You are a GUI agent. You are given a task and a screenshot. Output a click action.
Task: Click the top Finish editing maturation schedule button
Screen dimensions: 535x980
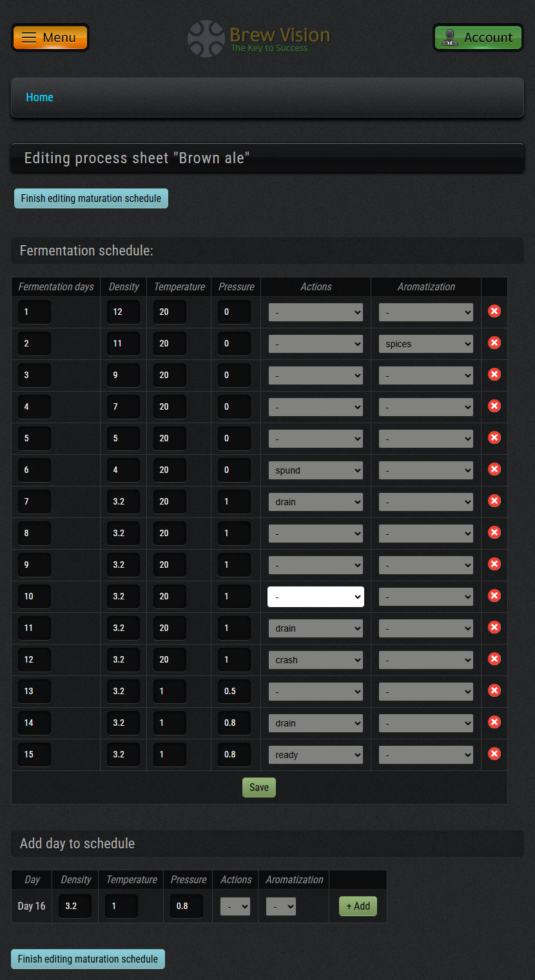coord(91,199)
